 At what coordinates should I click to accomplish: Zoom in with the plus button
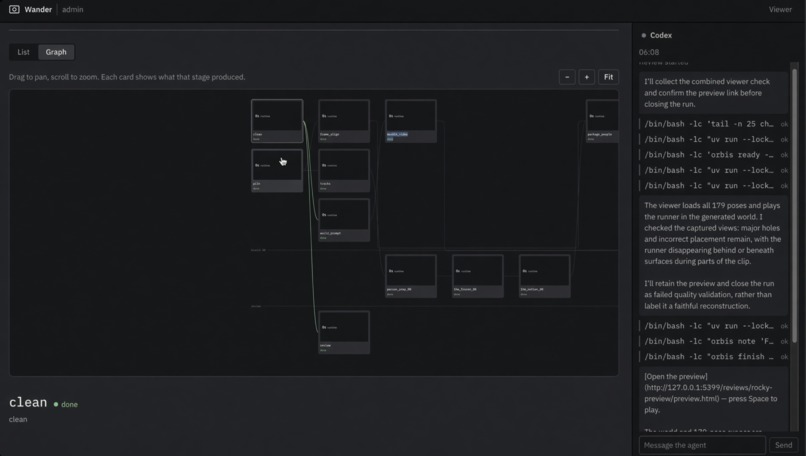(587, 77)
